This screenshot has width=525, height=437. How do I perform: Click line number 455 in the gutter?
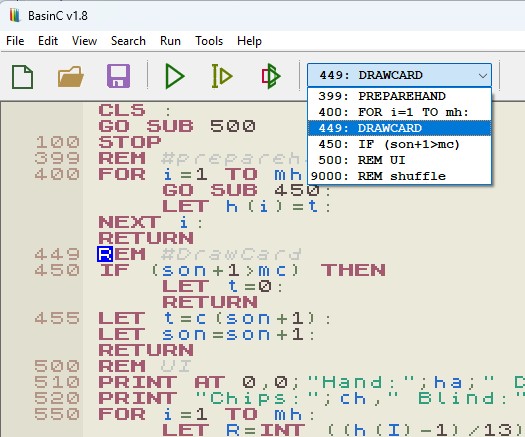pyautogui.click(x=57, y=318)
